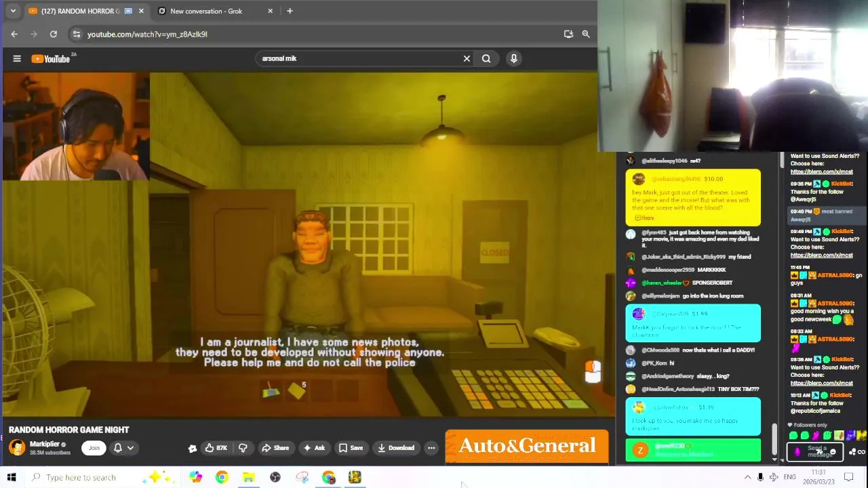This screenshot has width=868, height=488.
Task: Open the browser zoom magnifier icon
Action: [x=586, y=34]
